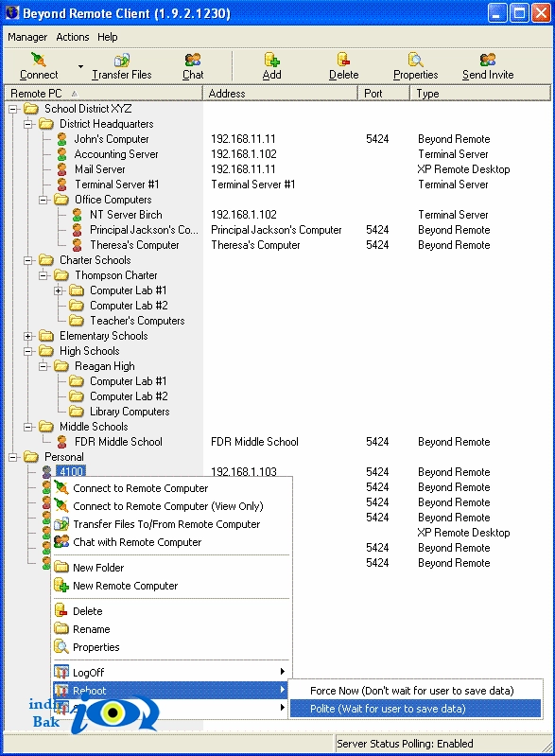555x756 pixels.
Task: Select Force Now reboot option
Action: click(x=416, y=691)
